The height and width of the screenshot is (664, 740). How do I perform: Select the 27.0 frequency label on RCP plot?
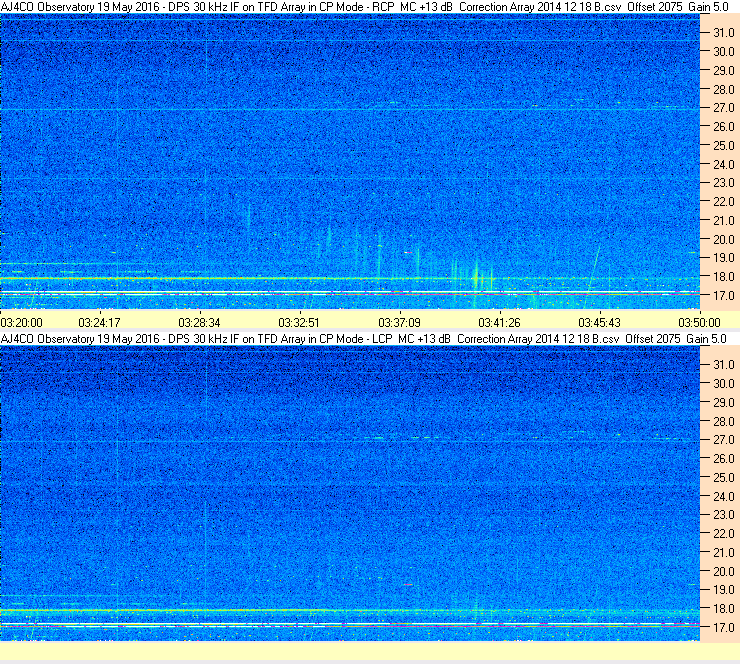pos(723,108)
